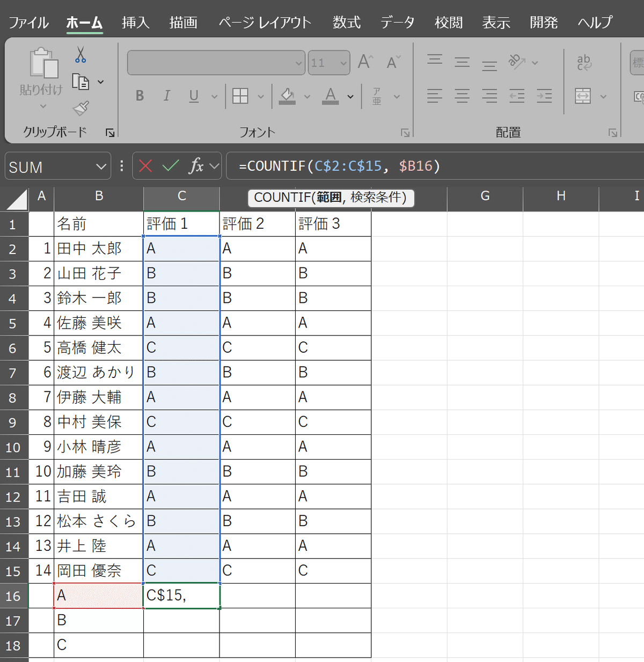The height and width of the screenshot is (662, 644).
Task: Apply font color with red A
Action: (x=331, y=96)
